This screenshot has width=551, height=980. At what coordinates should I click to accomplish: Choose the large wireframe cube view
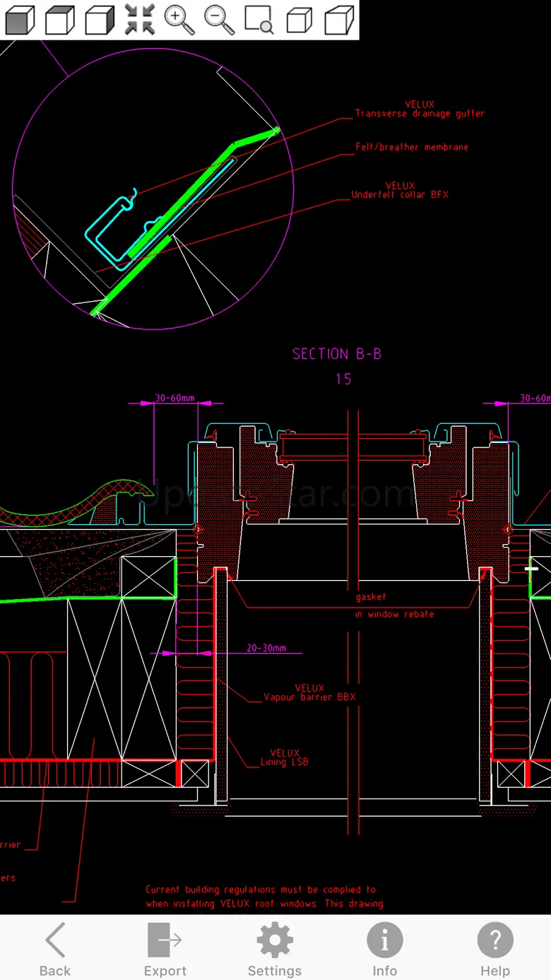[x=340, y=20]
